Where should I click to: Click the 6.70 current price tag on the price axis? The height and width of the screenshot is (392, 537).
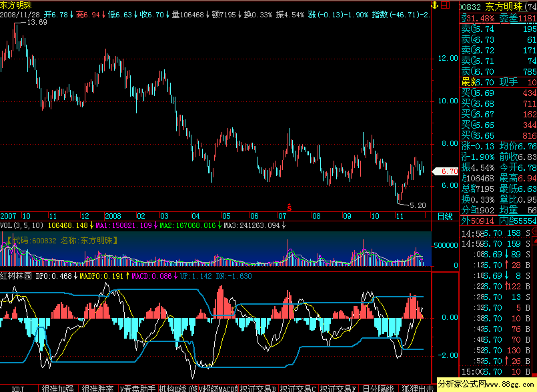point(446,171)
